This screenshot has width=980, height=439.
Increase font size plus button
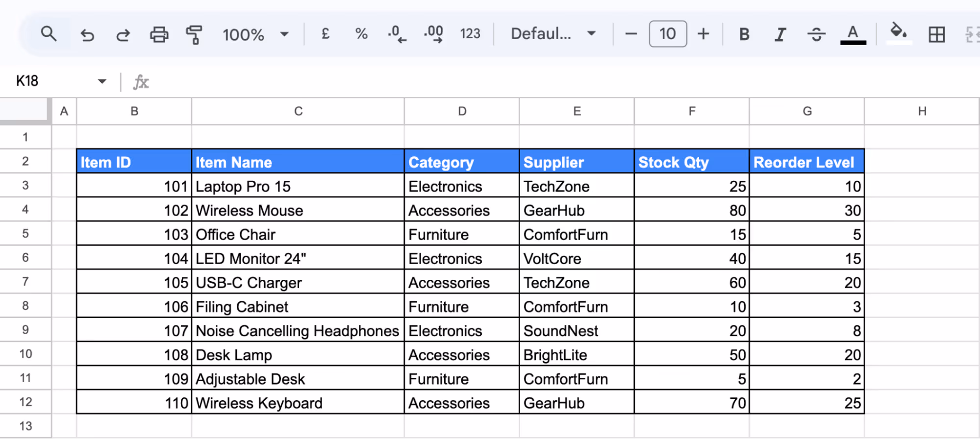pyautogui.click(x=704, y=34)
